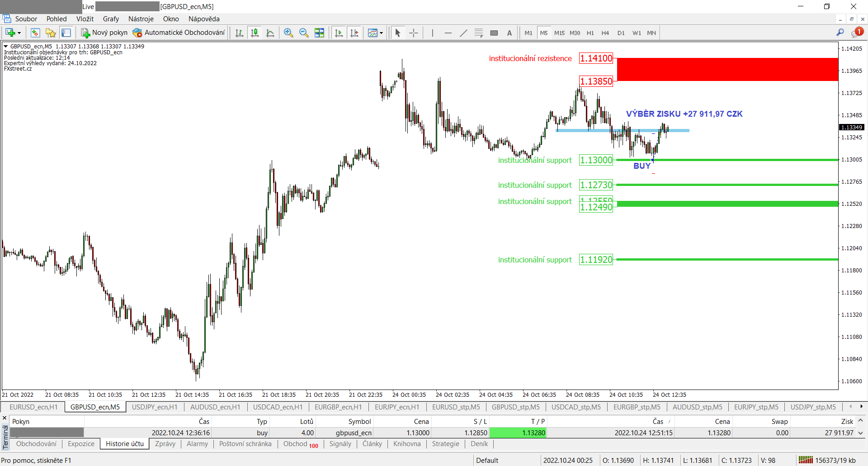Open the Templates dropdown arrow
Screen dimensions: 868x466
tap(381, 33)
